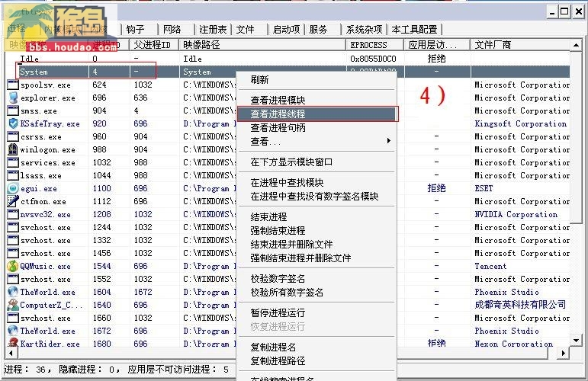588x381 pixels.
Task: Switch to the 钩子 tab
Action: point(136,29)
